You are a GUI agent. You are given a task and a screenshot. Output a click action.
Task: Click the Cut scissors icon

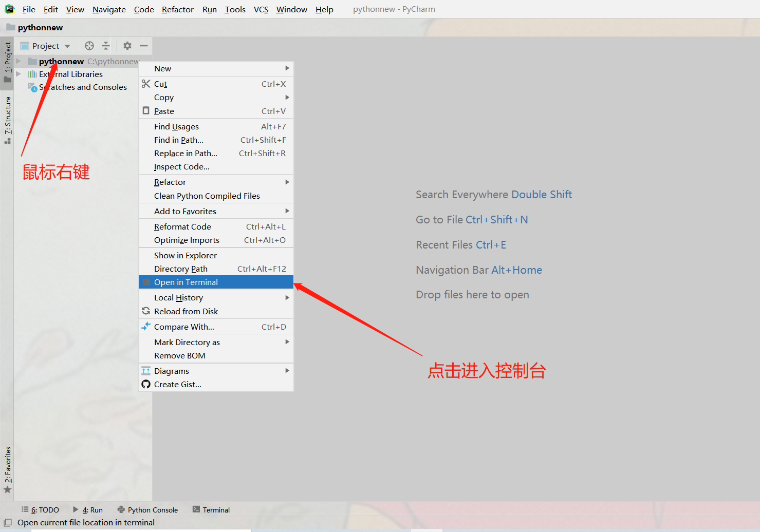tap(146, 84)
